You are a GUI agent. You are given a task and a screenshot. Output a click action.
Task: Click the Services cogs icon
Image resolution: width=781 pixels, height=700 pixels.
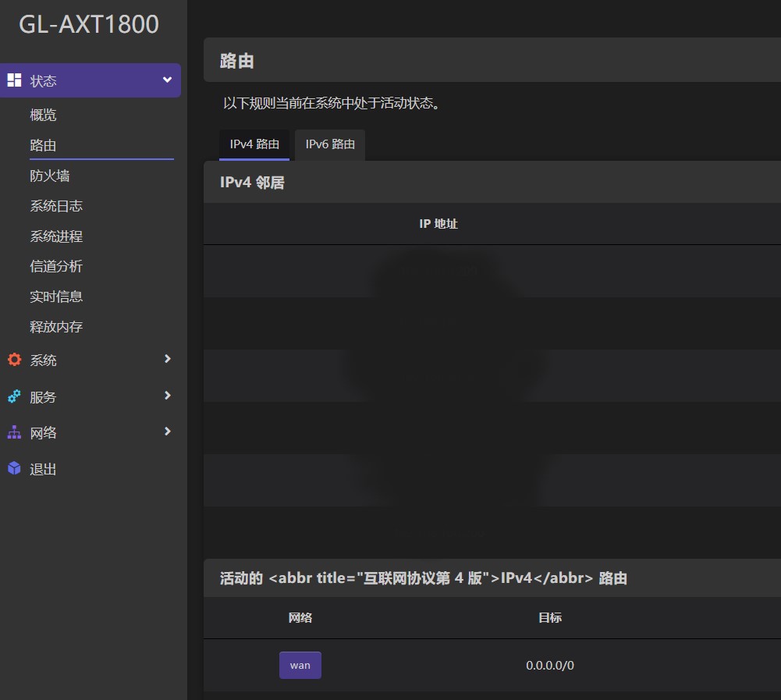click(14, 396)
